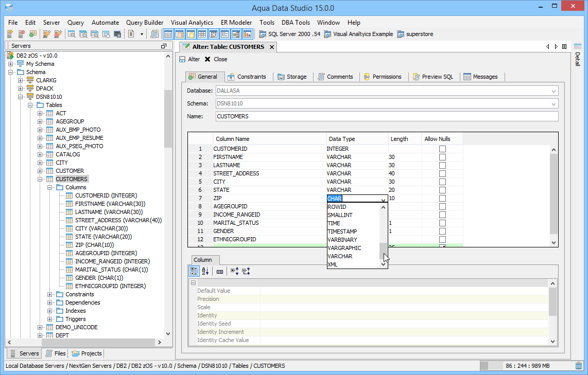Screen dimensions: 588x375
Task: Click the trash can memory icon in status bar
Action: (x=579, y=366)
